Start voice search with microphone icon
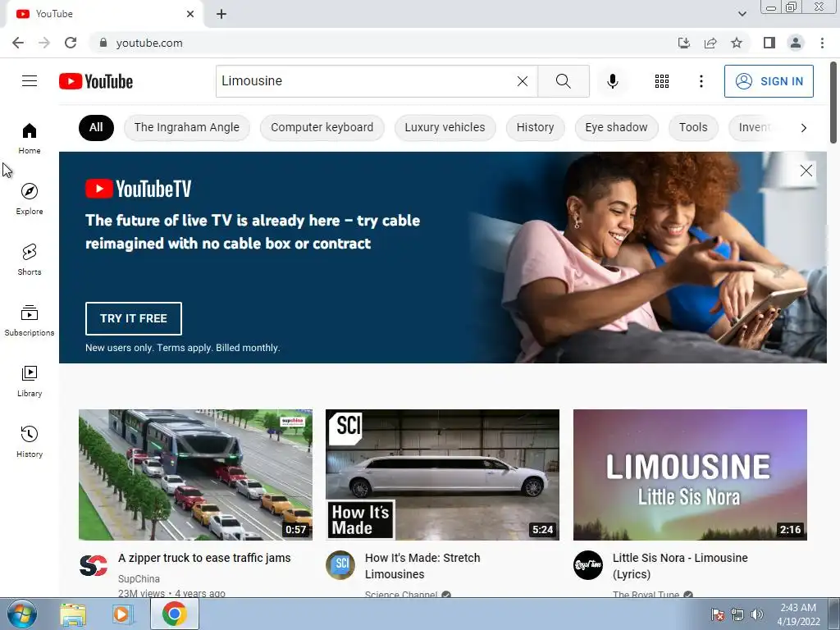 (x=612, y=81)
